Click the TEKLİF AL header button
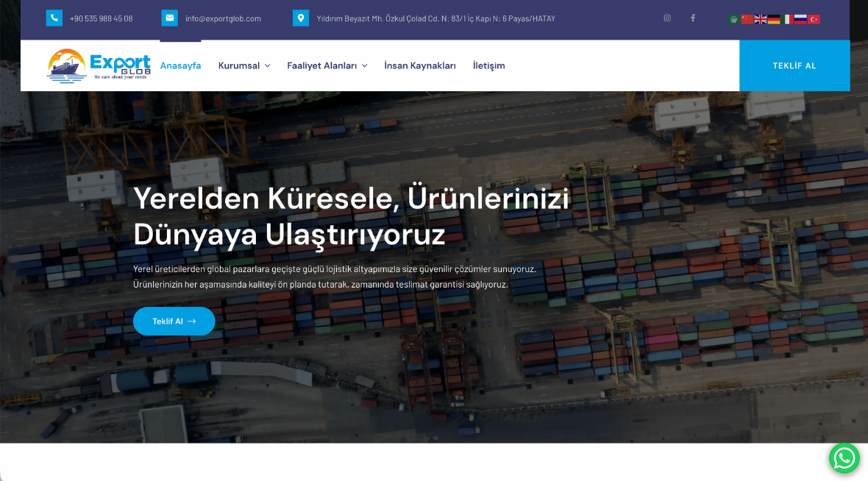Screen dimensions: 868x481 794,65
